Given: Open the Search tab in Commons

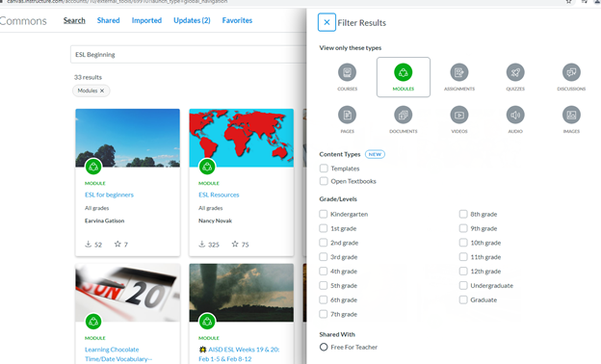Looking at the screenshot, I should point(74,20).
